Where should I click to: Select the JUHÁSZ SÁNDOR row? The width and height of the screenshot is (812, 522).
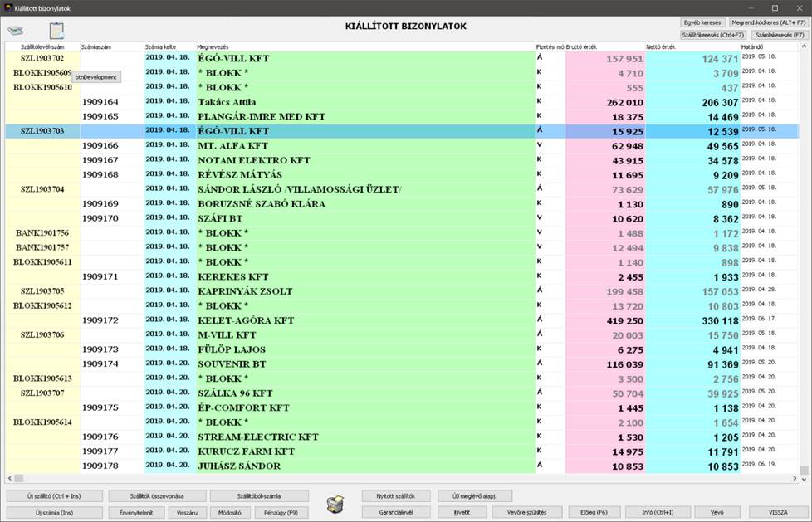(402, 466)
